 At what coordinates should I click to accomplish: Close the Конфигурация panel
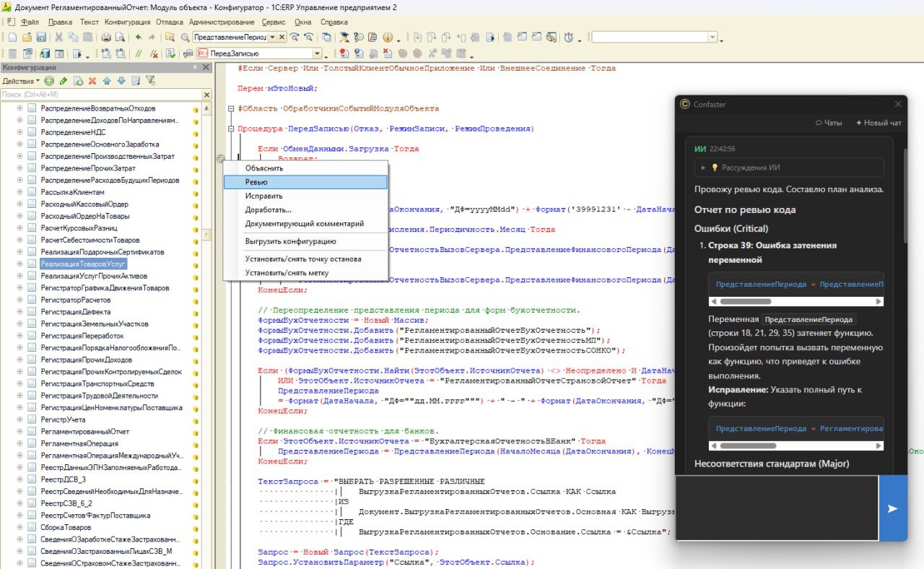[x=206, y=67]
